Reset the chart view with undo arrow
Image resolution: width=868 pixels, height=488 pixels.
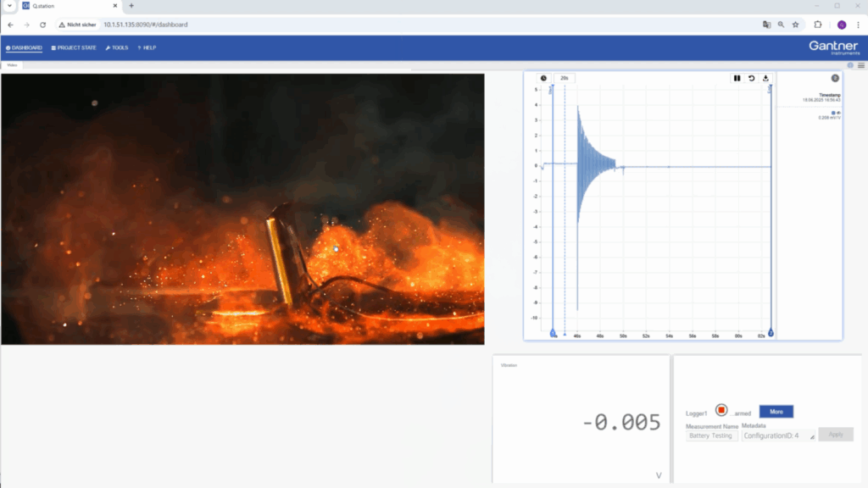click(751, 79)
